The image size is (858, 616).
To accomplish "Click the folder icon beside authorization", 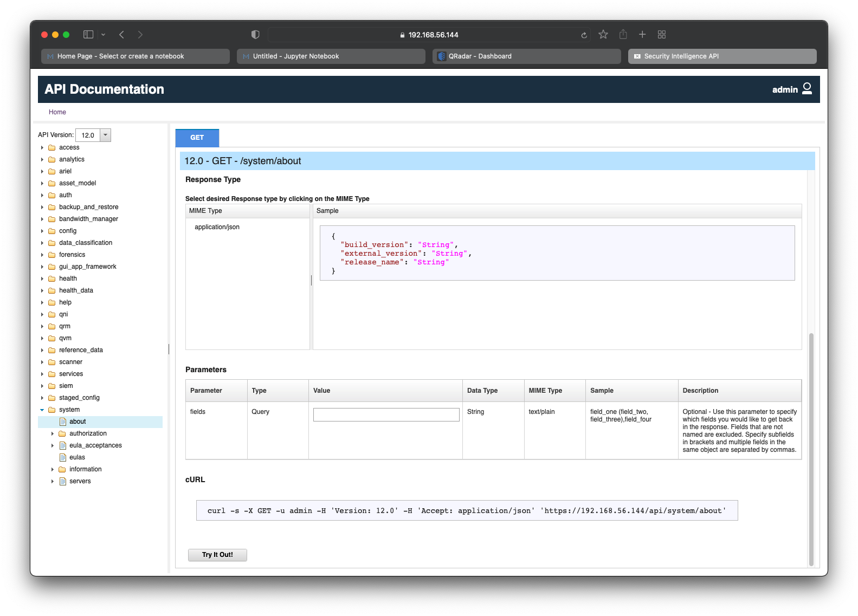I will click(x=62, y=433).
